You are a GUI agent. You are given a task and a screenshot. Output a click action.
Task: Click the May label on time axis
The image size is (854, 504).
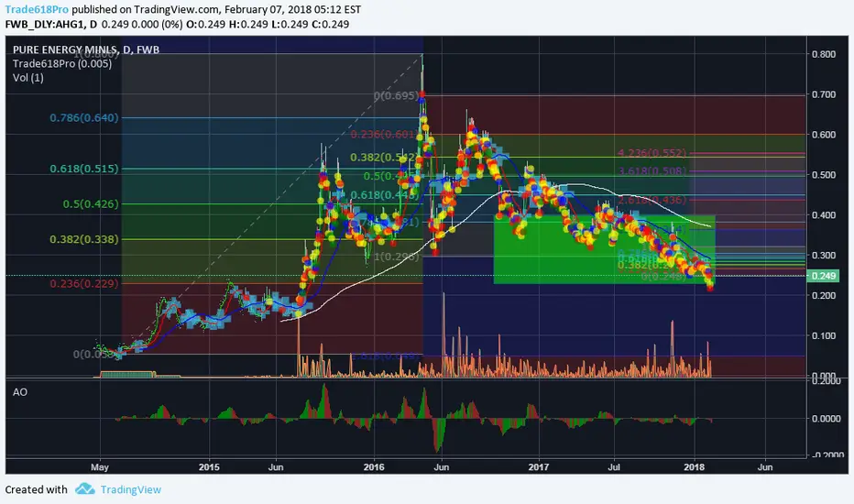100,467
